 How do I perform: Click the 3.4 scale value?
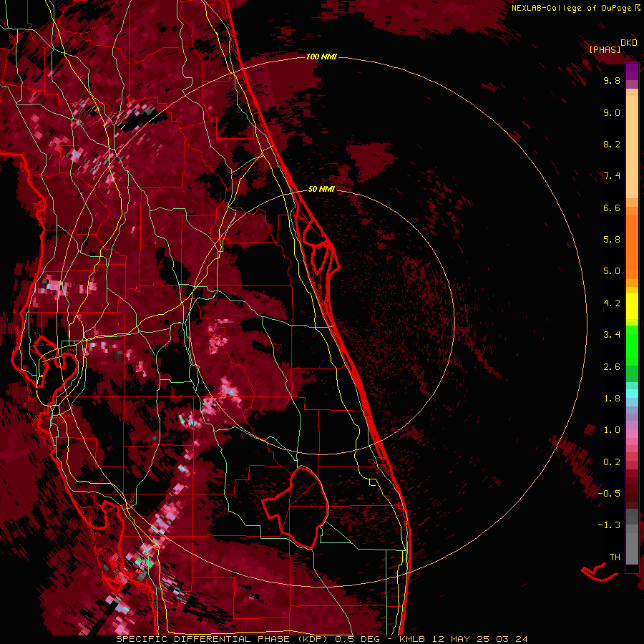(612, 335)
